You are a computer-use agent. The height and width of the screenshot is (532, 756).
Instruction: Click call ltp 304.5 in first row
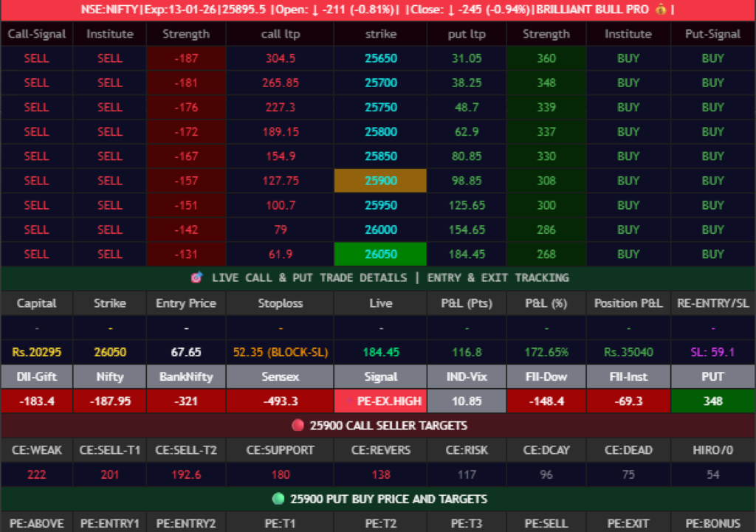click(281, 58)
